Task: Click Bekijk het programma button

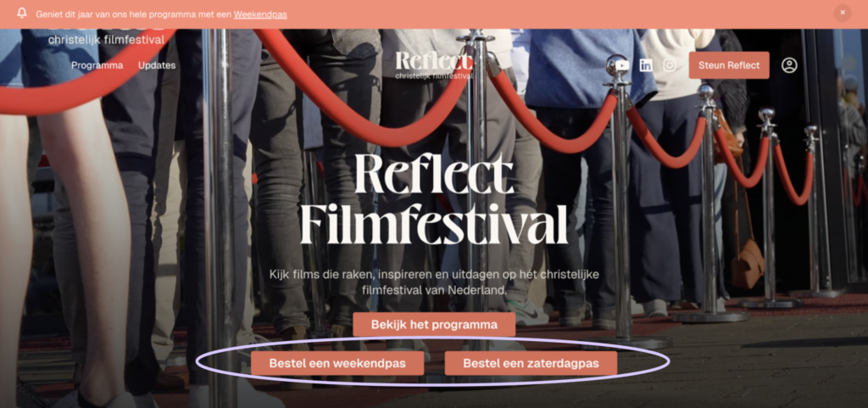Action: [434, 324]
